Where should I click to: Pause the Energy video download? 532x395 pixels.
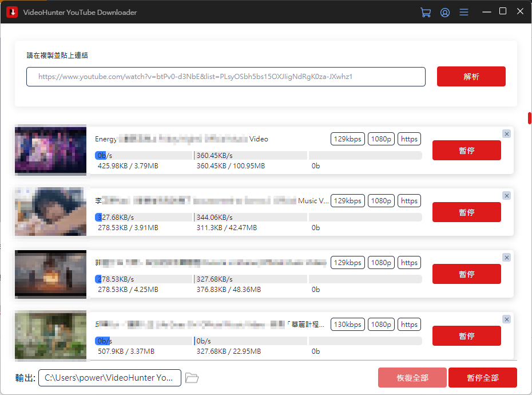pos(466,151)
